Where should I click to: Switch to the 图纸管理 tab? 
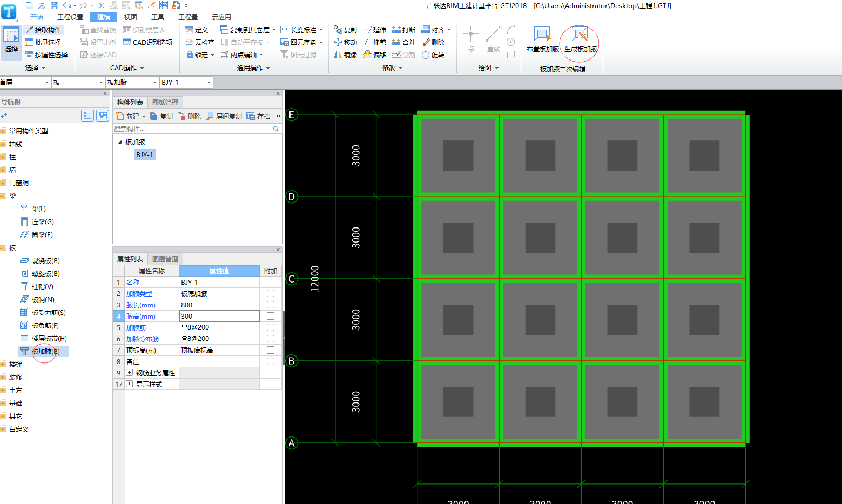coord(165,102)
